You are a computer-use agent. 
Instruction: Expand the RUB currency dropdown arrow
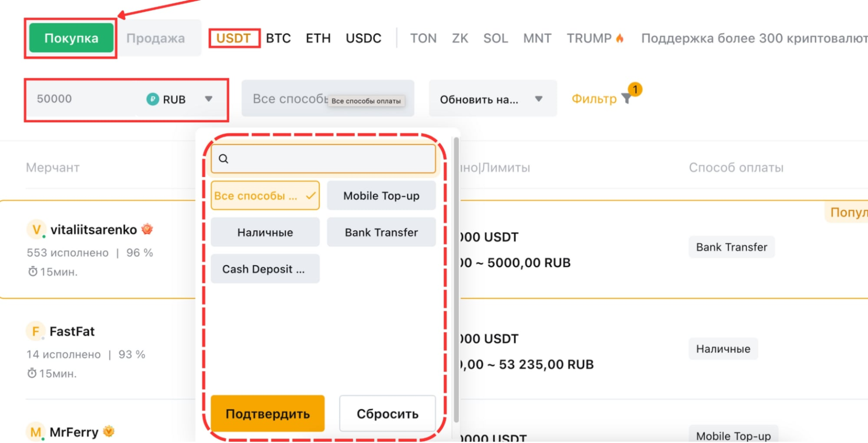coord(208,99)
